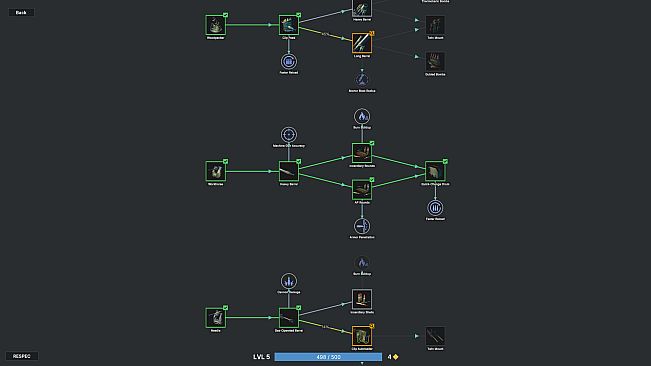Unlock the orange Clip Autoloader node
Viewport: 651px width, 366px height.
point(362,336)
